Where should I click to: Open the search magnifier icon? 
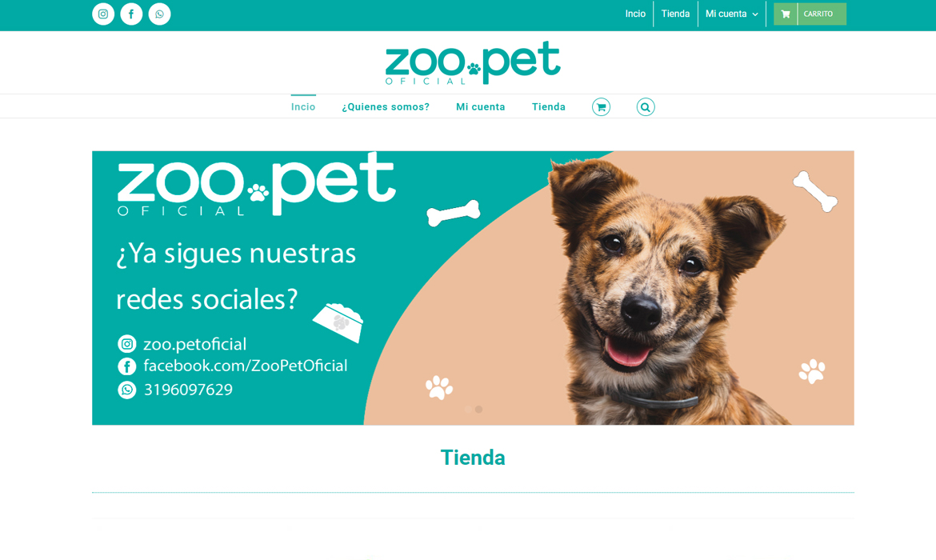(x=646, y=107)
